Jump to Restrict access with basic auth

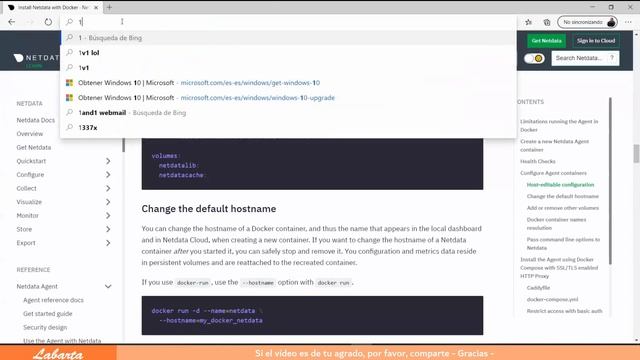click(x=564, y=311)
